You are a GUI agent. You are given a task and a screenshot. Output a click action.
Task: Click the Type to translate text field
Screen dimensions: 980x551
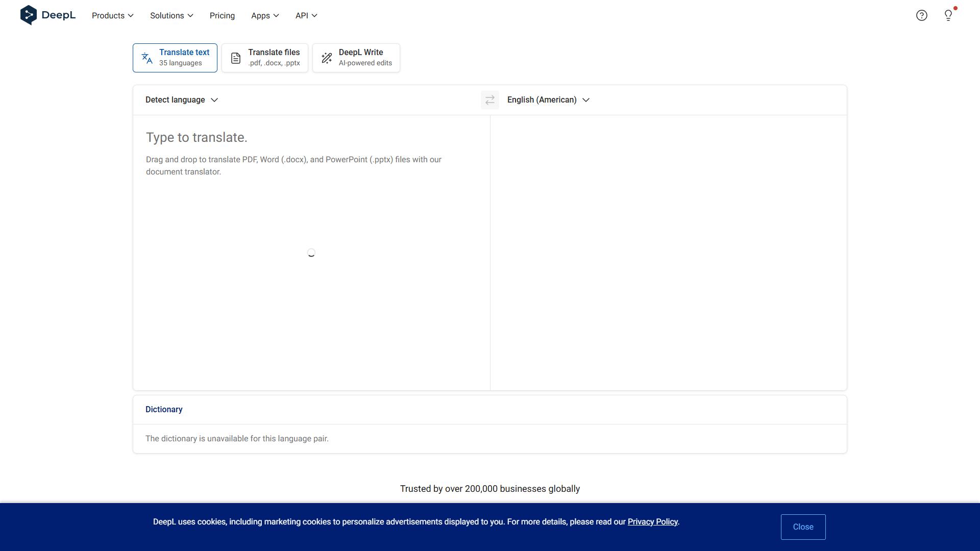(x=311, y=253)
